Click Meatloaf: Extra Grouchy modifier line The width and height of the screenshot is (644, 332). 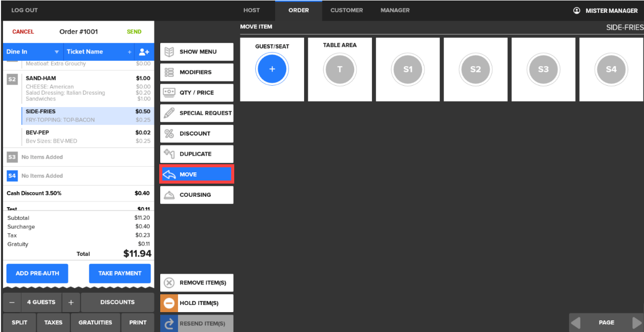[56, 64]
